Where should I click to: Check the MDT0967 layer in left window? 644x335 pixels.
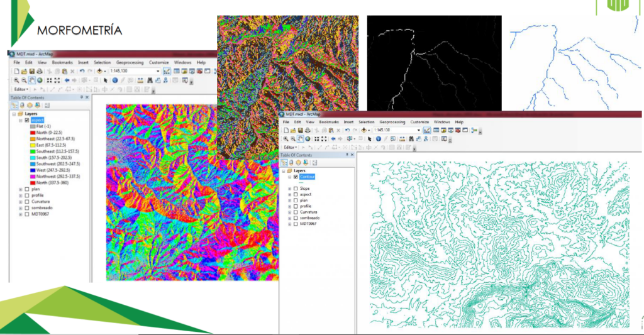pos(27,214)
